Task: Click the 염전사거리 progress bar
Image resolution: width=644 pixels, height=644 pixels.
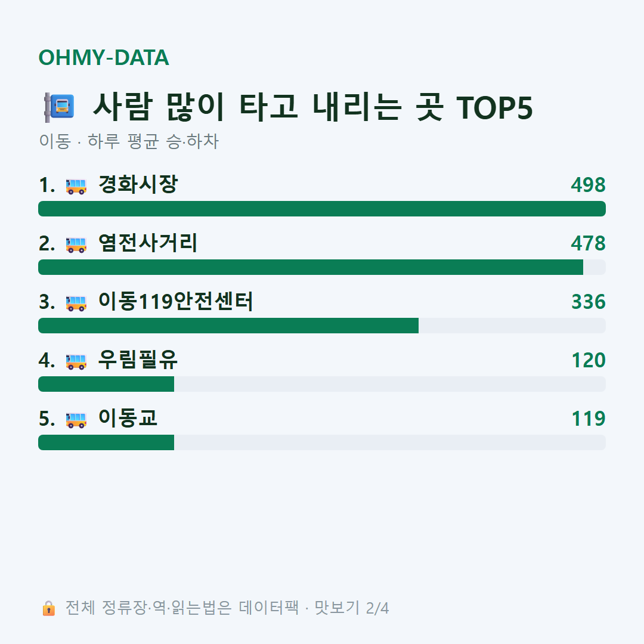Action: 322,267
